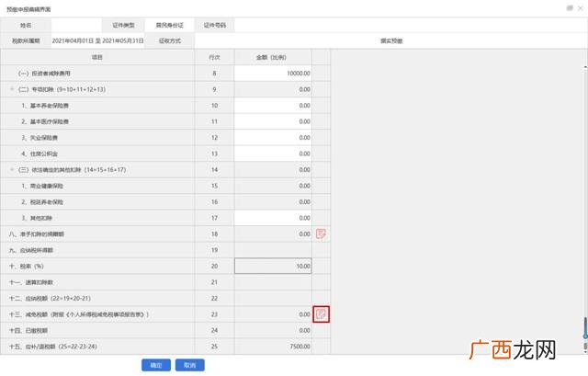Select the (一) 投资者减除费用 row label
The height and width of the screenshot is (376, 588).
click(x=44, y=74)
